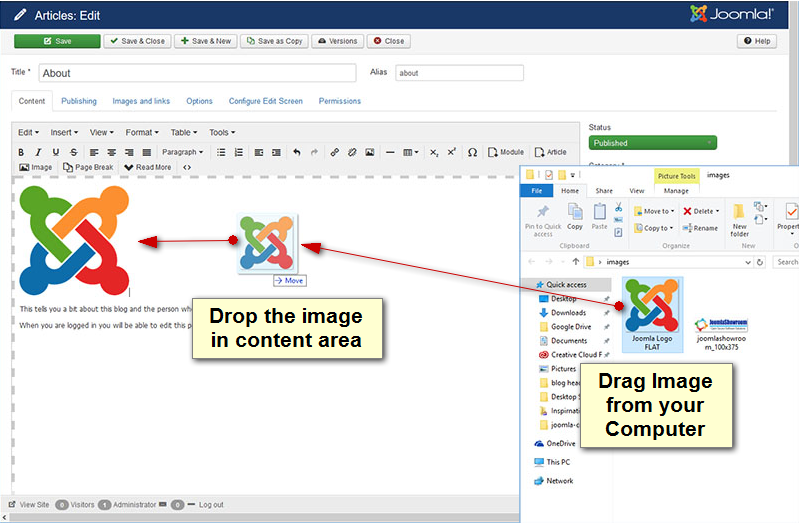Open the Edit menu

(x=29, y=132)
